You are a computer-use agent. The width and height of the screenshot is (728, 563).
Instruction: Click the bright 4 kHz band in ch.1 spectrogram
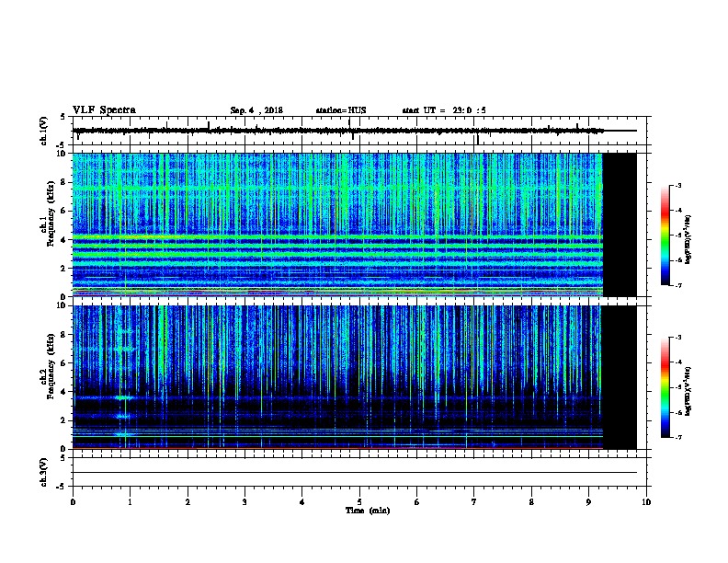(337, 237)
